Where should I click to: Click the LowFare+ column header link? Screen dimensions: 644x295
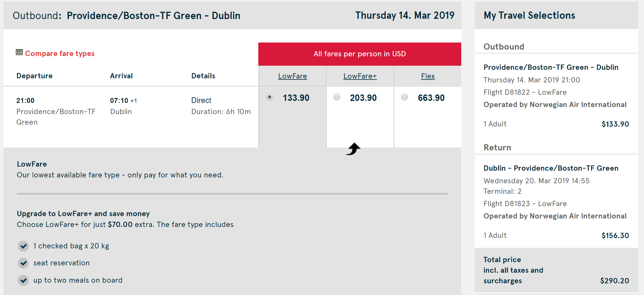click(360, 76)
